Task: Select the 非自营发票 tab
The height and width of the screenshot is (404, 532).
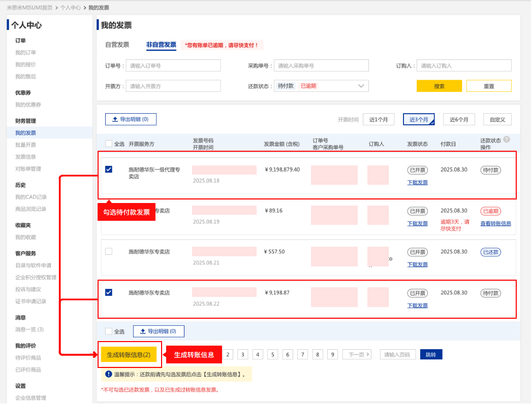Action: pos(161,45)
